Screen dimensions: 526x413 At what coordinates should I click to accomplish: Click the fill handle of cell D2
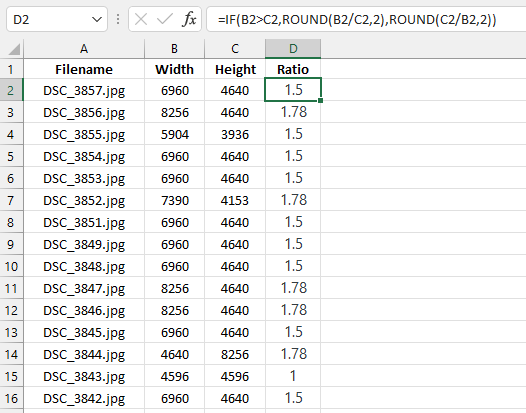(x=321, y=100)
